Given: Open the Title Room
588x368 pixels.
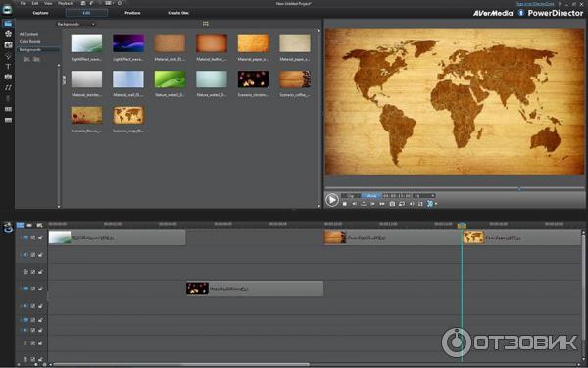Looking at the screenshot, I should [x=8, y=66].
